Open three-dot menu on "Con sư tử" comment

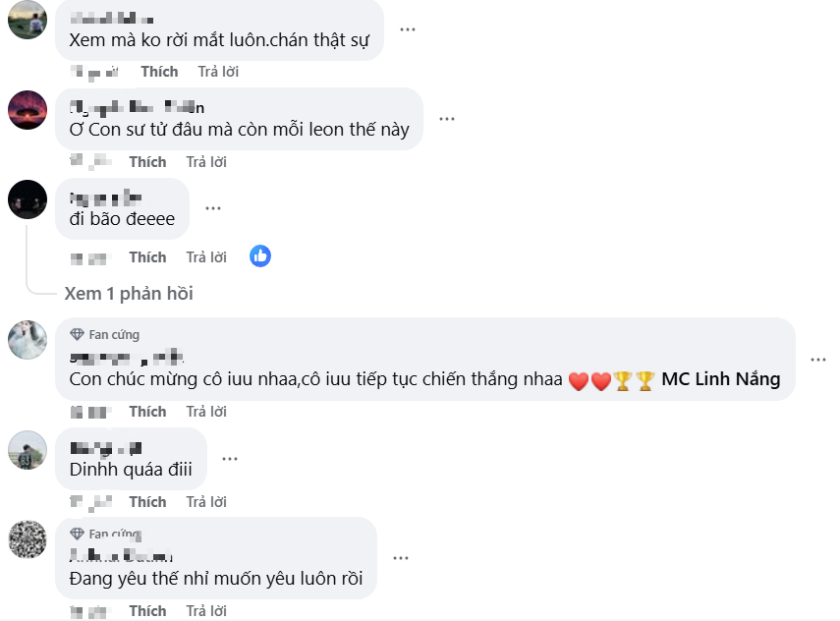point(447,118)
